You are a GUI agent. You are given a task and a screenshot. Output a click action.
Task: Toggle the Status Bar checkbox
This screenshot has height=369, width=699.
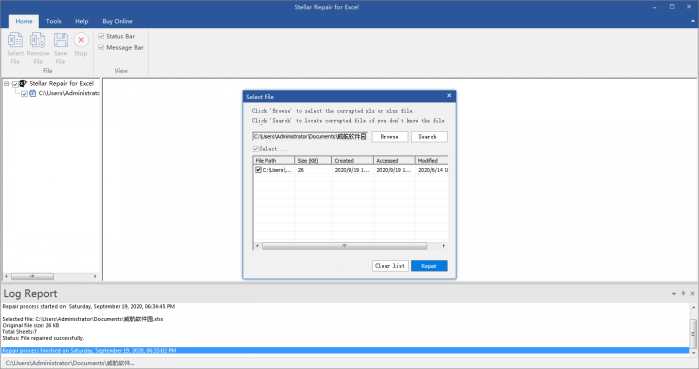101,36
